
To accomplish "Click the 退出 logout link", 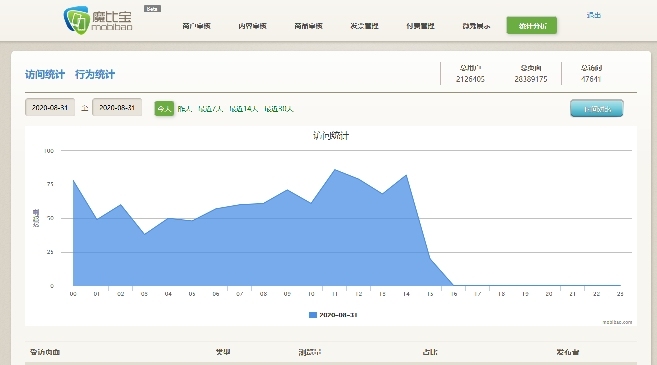I will (x=594, y=15).
